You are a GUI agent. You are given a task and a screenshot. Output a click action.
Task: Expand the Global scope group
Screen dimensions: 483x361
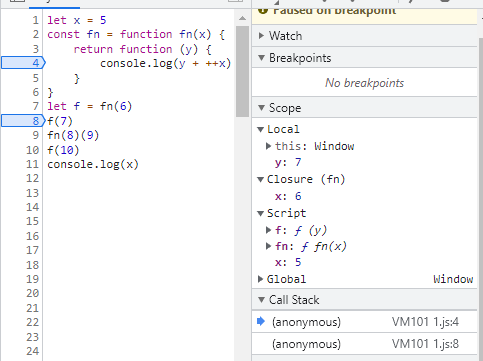(260, 279)
